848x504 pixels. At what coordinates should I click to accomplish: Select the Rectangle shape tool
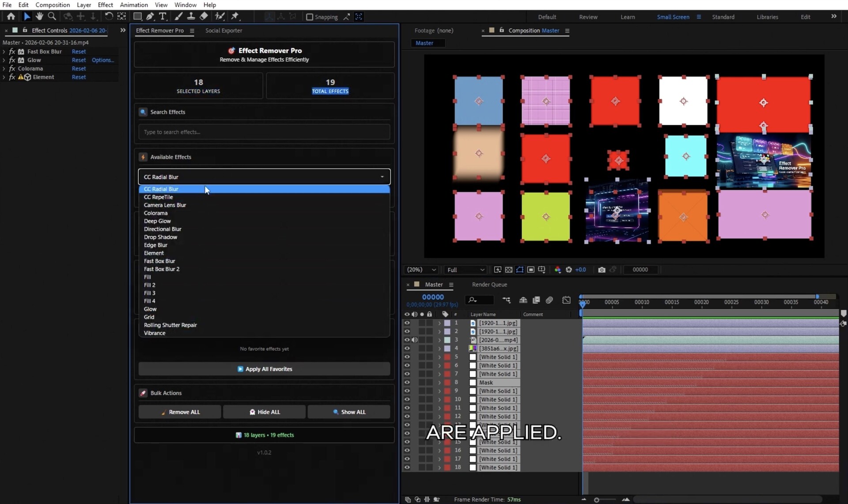(x=137, y=16)
